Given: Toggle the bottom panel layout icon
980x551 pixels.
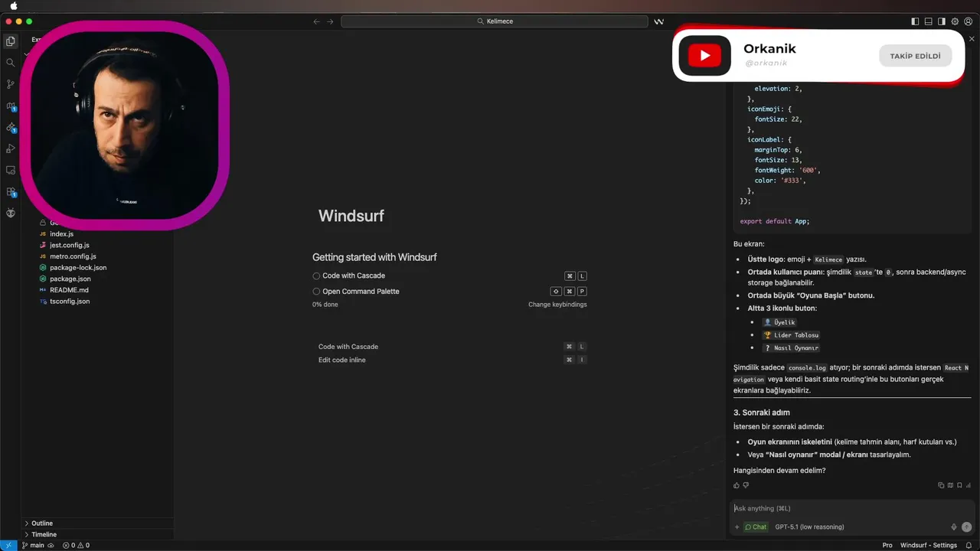Looking at the screenshot, I should coord(928,21).
